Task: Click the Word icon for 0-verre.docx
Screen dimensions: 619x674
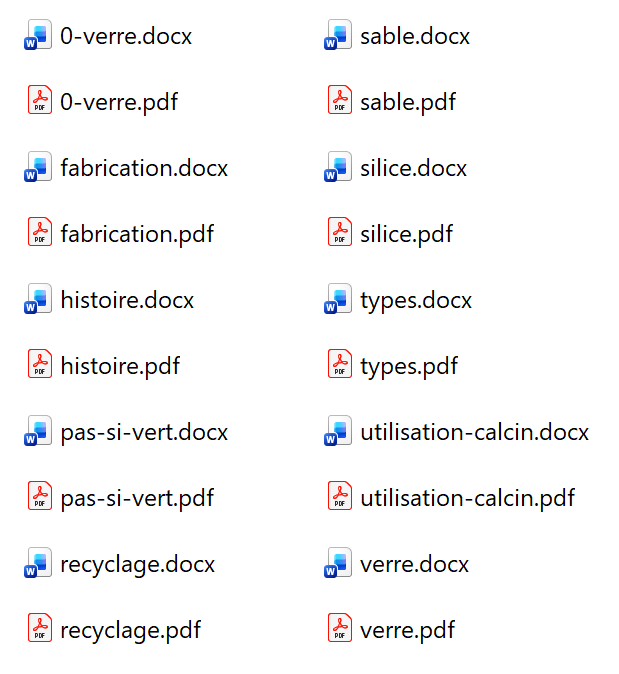Action: [x=39, y=36]
